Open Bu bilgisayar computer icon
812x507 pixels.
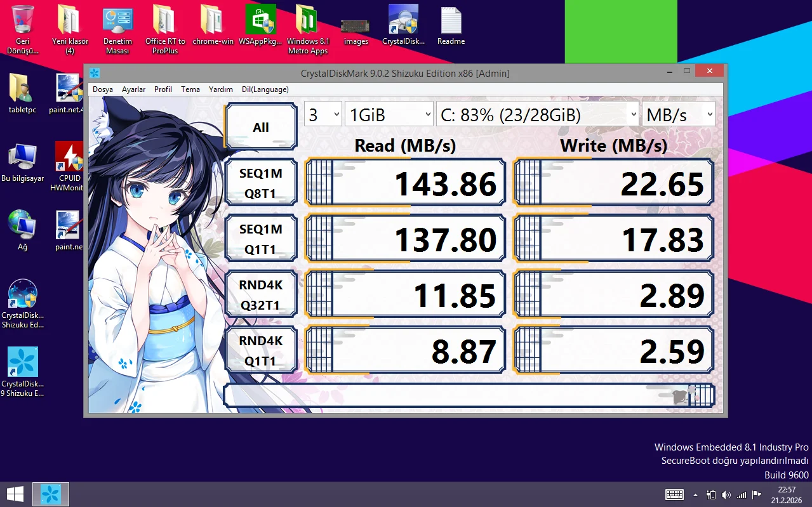pos(23,162)
